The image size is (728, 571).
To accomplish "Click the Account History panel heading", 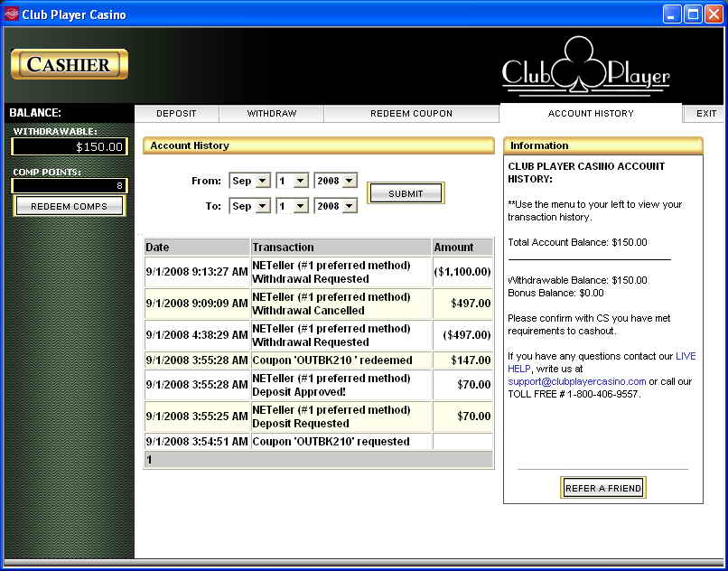I will 319,145.
